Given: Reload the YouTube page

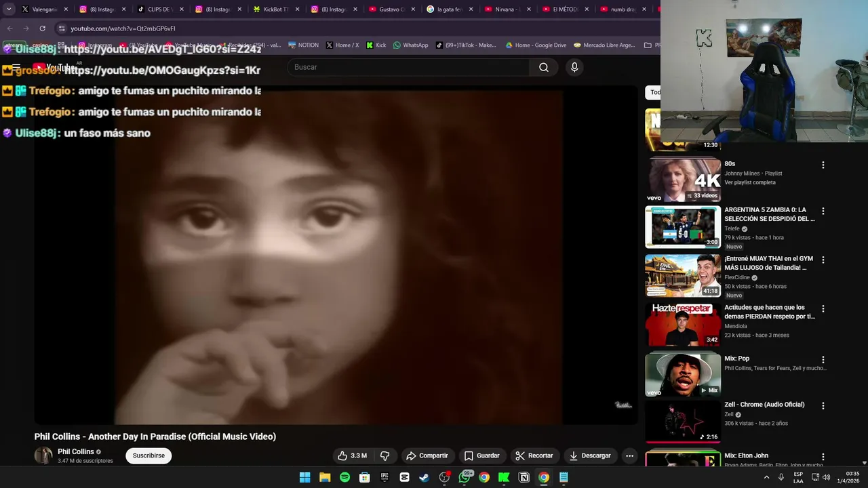Looking at the screenshot, I should click(x=42, y=28).
